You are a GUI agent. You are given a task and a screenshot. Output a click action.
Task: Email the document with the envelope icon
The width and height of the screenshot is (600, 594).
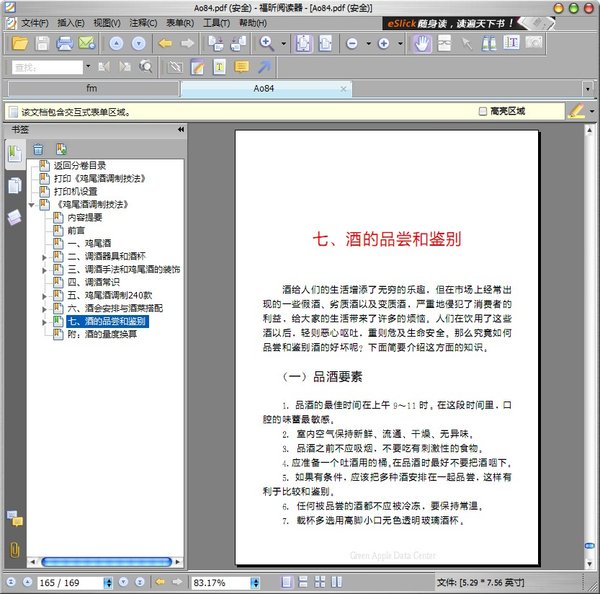[x=86, y=43]
